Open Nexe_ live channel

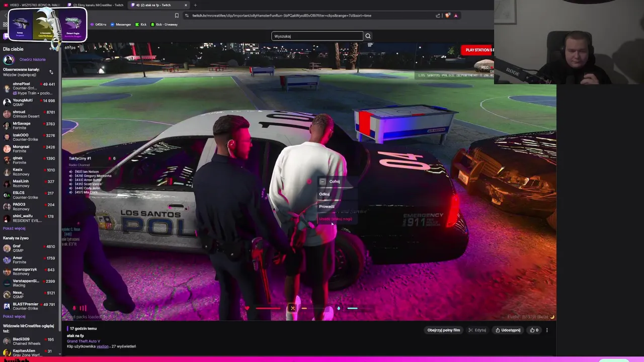point(30,295)
